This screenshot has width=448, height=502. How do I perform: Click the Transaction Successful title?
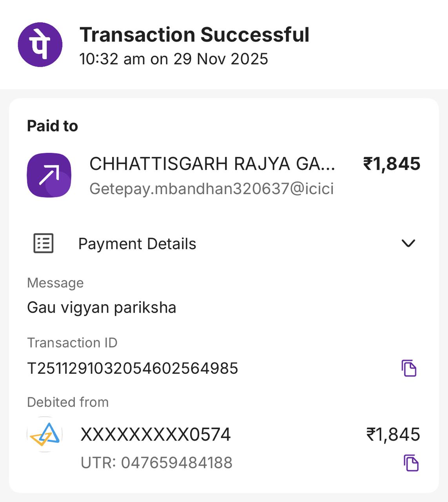coord(194,35)
